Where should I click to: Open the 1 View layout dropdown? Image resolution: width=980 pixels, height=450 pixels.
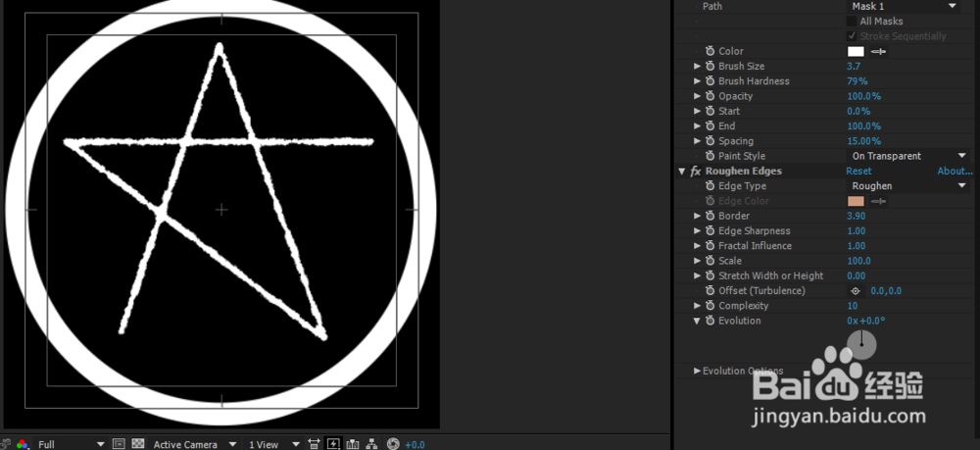(x=273, y=444)
